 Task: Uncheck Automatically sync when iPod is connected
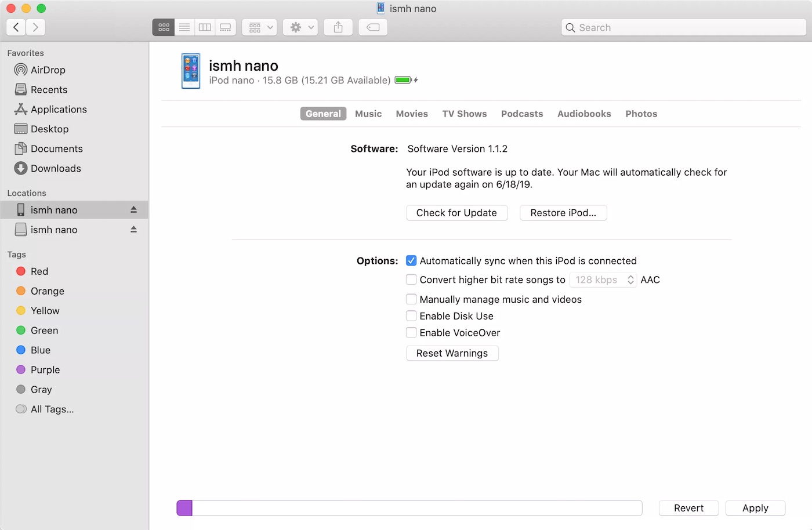[411, 261]
